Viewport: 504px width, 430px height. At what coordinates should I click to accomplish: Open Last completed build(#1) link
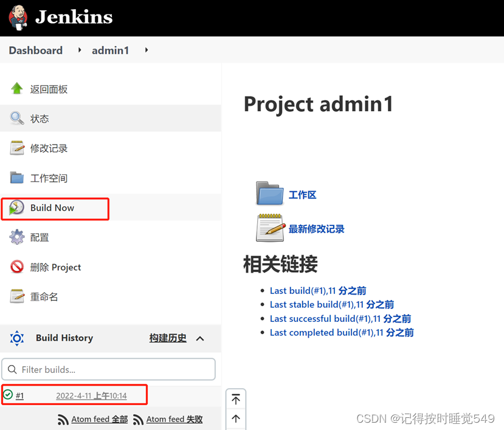[342, 332]
